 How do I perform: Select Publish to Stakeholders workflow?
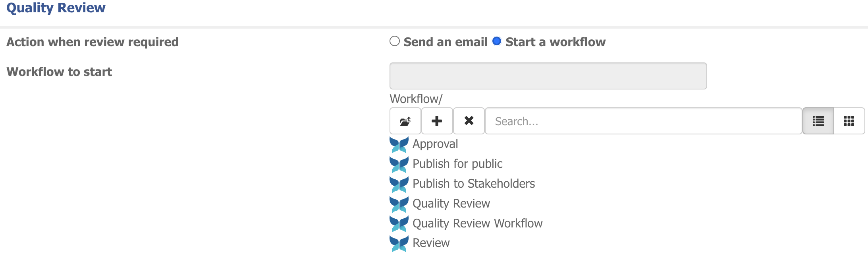(x=474, y=184)
